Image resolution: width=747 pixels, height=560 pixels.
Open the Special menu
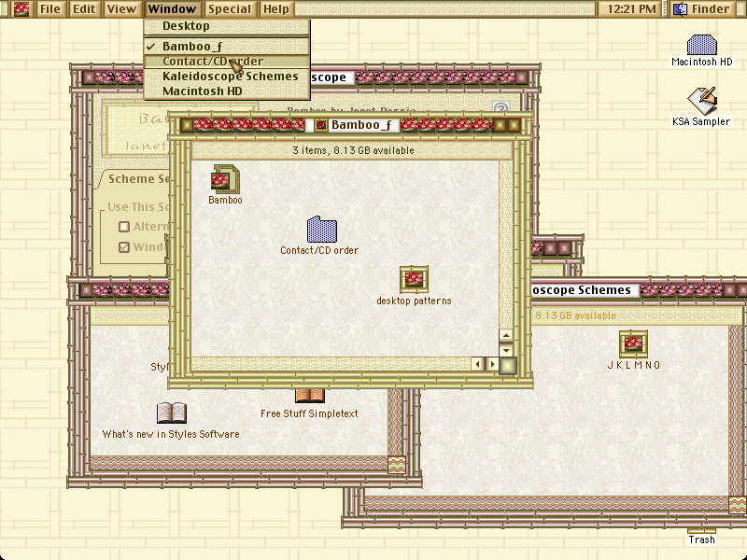point(230,9)
